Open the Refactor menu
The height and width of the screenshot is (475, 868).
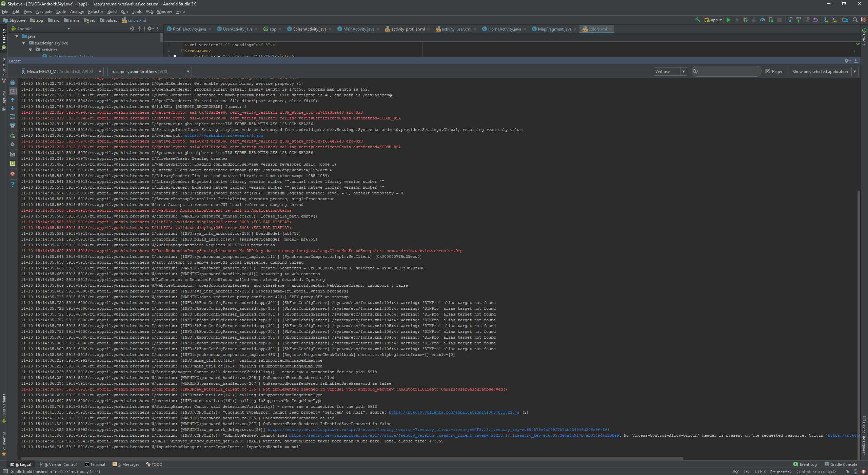point(95,12)
